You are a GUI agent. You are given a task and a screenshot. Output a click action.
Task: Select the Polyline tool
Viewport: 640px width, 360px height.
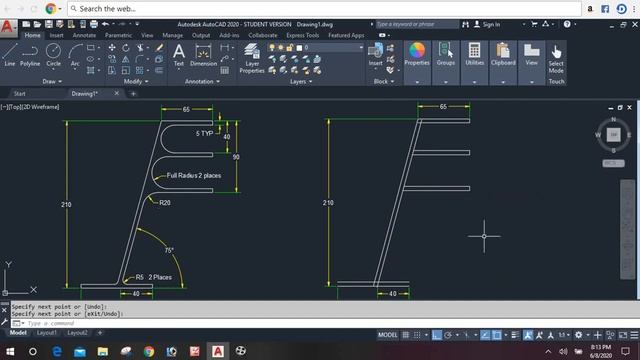[30, 55]
